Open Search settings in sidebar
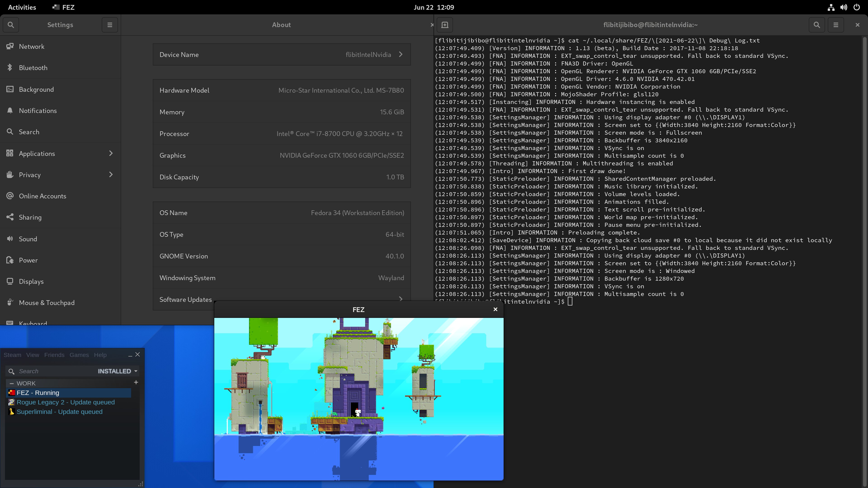Image resolution: width=868 pixels, height=488 pixels. (x=60, y=132)
